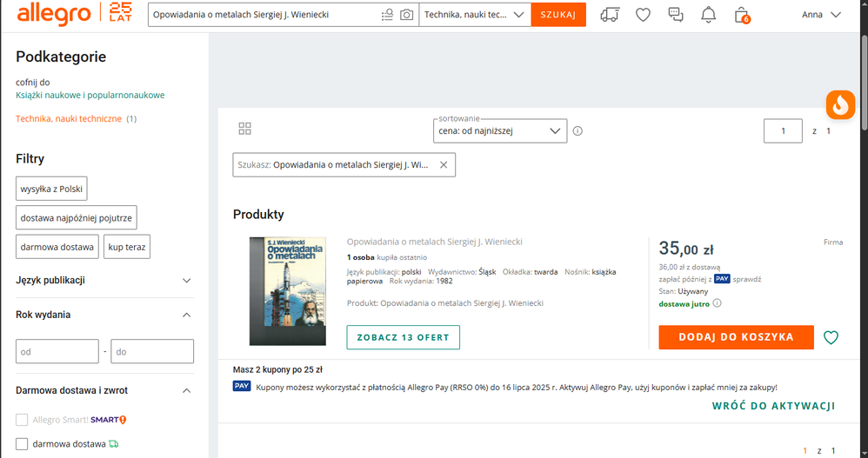
Task: Open shopping cart with 6 items
Action: click(x=741, y=15)
